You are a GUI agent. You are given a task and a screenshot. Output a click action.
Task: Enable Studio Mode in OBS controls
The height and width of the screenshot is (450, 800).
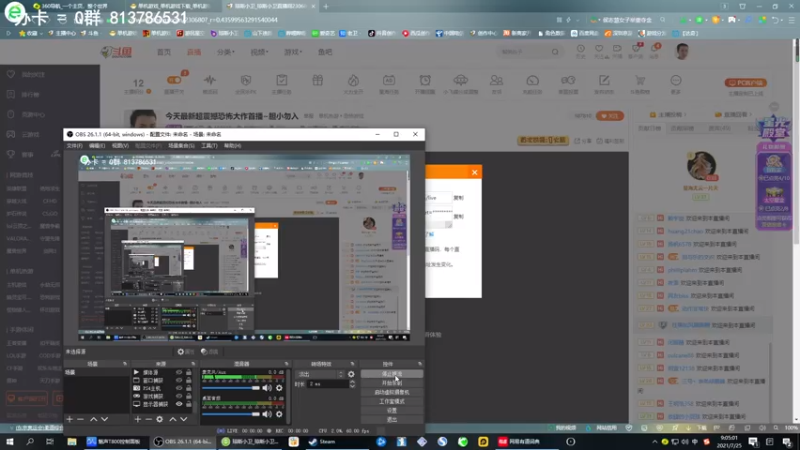pyautogui.click(x=392, y=402)
